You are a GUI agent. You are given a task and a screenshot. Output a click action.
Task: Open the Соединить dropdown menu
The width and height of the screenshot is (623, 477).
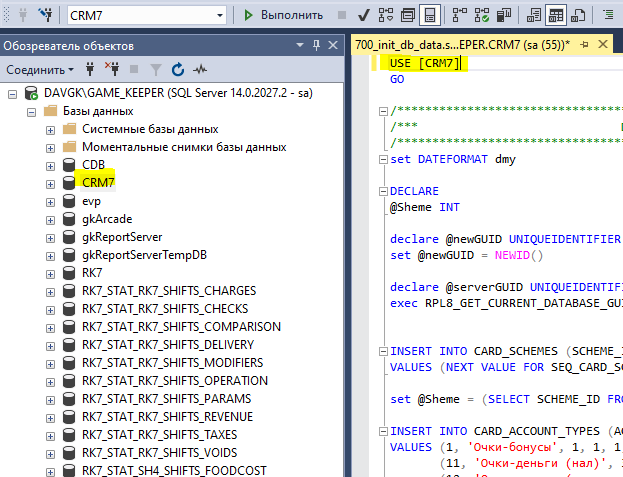click(40, 70)
